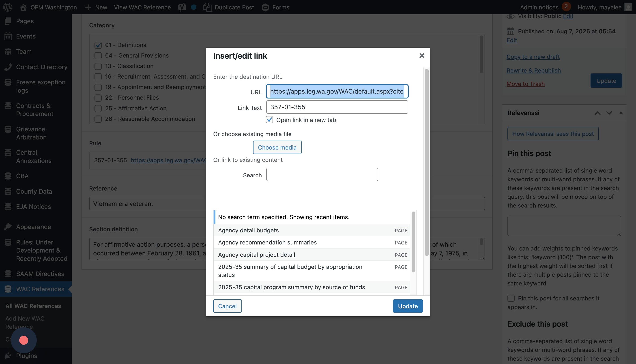Click the WordPress logo icon
This screenshot has height=364, width=636.
8,7
